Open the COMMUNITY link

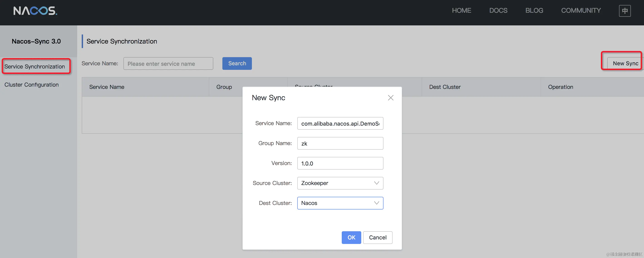[581, 10]
